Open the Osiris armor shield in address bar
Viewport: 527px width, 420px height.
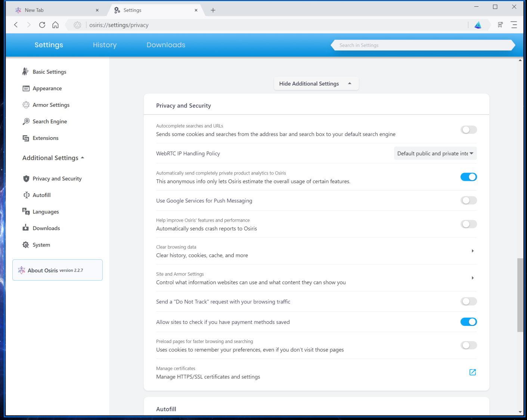(77, 25)
